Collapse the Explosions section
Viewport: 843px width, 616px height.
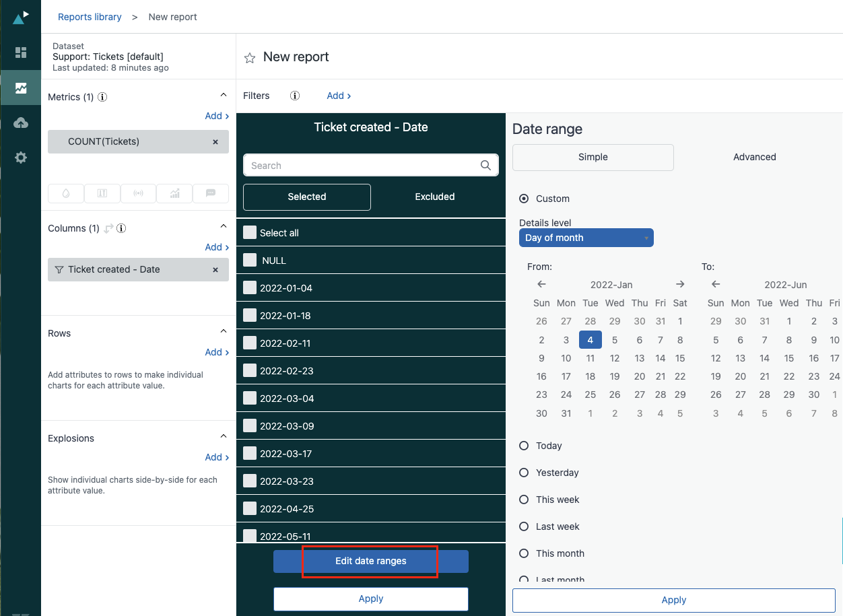coord(224,438)
